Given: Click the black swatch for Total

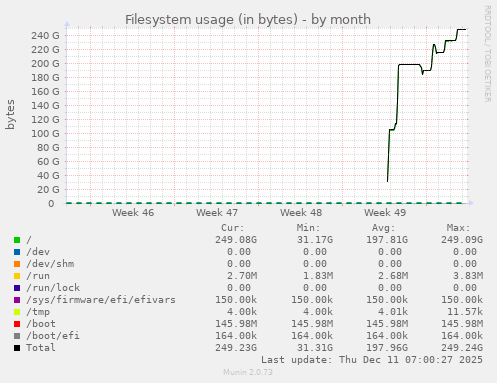Looking at the screenshot, I should 17,348.
